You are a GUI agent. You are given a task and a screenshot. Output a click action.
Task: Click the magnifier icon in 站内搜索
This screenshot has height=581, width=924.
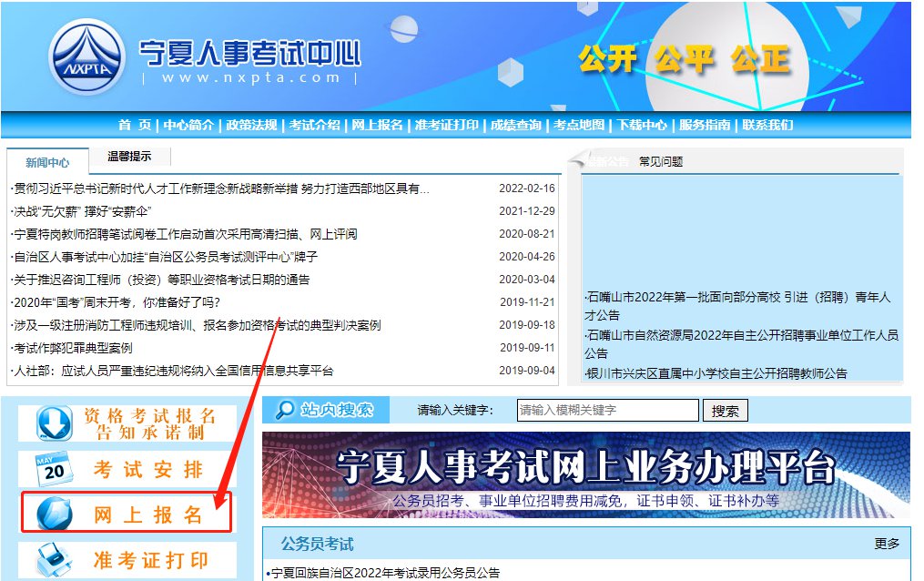(x=285, y=410)
